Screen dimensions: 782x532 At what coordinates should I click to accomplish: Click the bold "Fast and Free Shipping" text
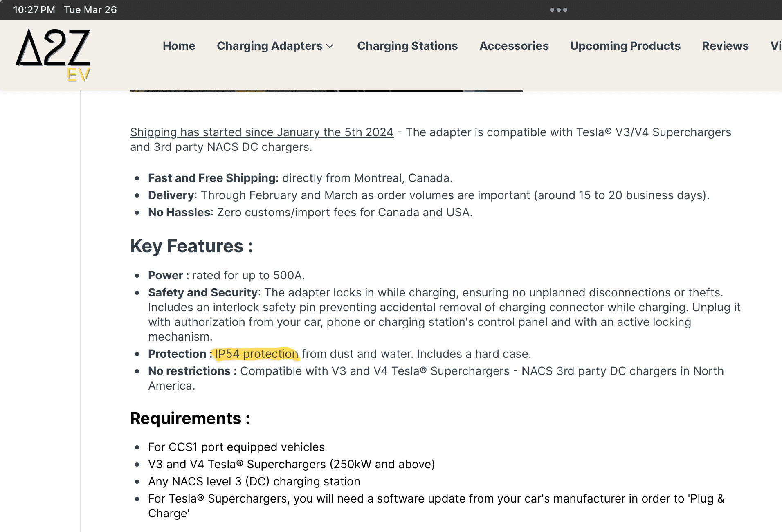coord(213,178)
